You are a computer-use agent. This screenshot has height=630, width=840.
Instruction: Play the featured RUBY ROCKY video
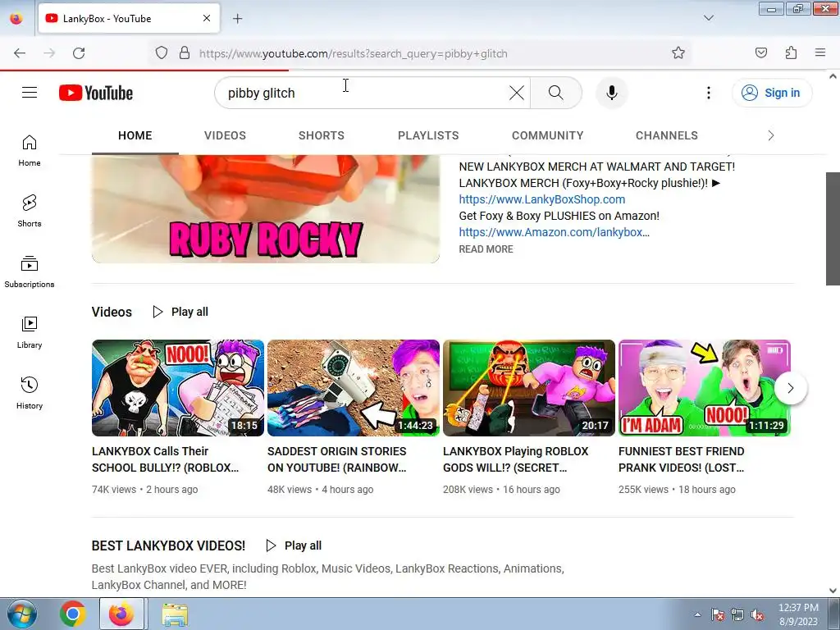click(x=266, y=209)
